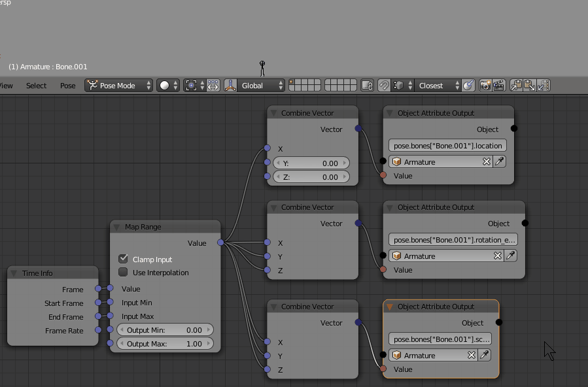The width and height of the screenshot is (588, 387).
Task: Toggle lock camera and layers button
Action: pyautogui.click(x=367, y=86)
